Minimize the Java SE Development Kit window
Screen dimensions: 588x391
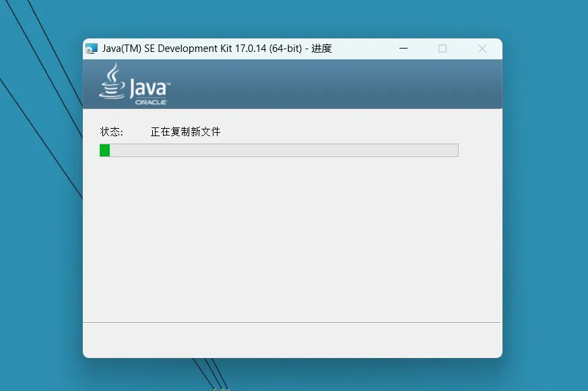tap(403, 49)
